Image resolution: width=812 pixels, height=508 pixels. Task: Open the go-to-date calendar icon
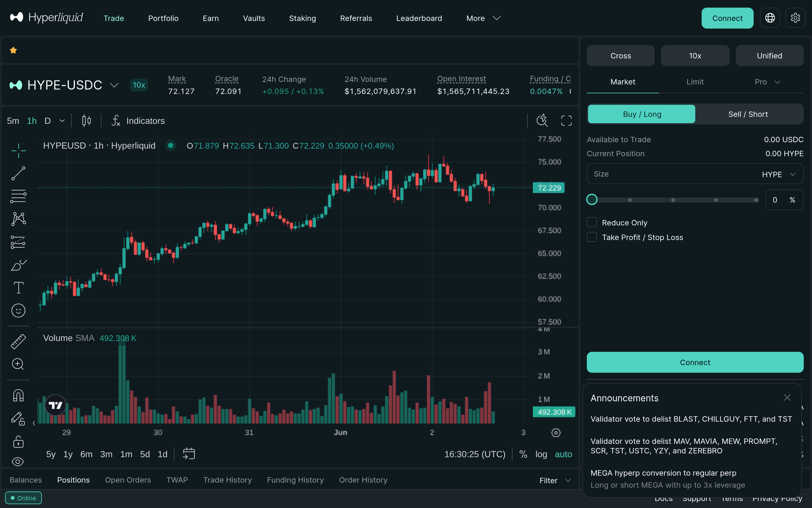tap(189, 454)
